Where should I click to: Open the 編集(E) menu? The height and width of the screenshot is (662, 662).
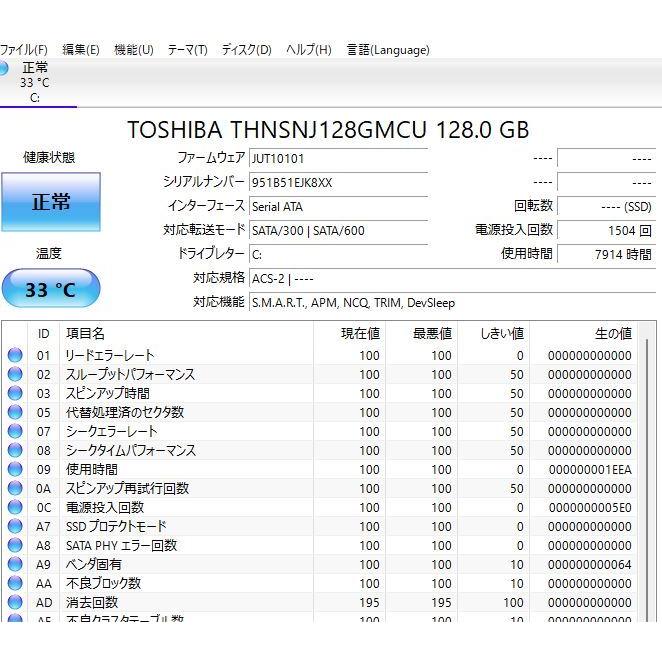pos(81,50)
